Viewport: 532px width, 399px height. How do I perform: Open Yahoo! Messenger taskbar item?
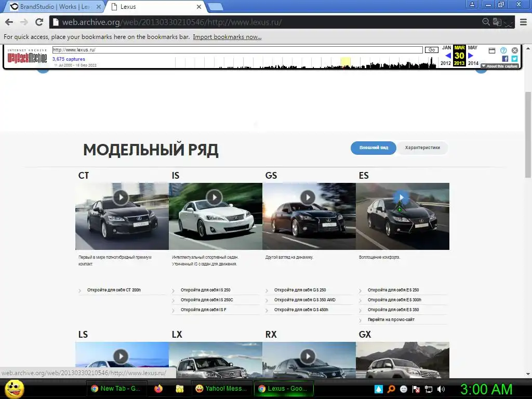222,389
